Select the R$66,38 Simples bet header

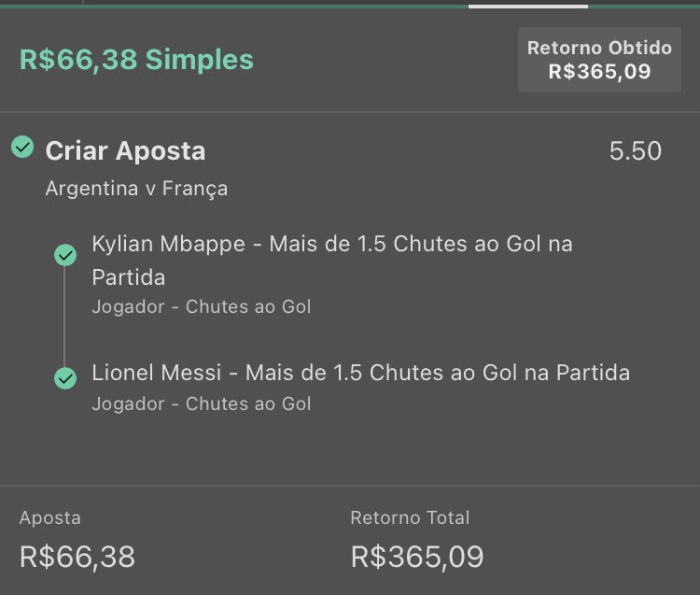136,60
